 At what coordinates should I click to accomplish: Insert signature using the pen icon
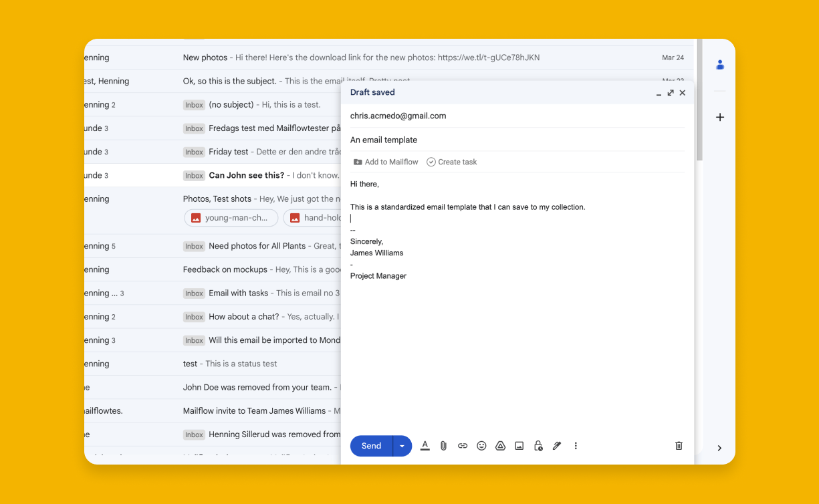[557, 445]
